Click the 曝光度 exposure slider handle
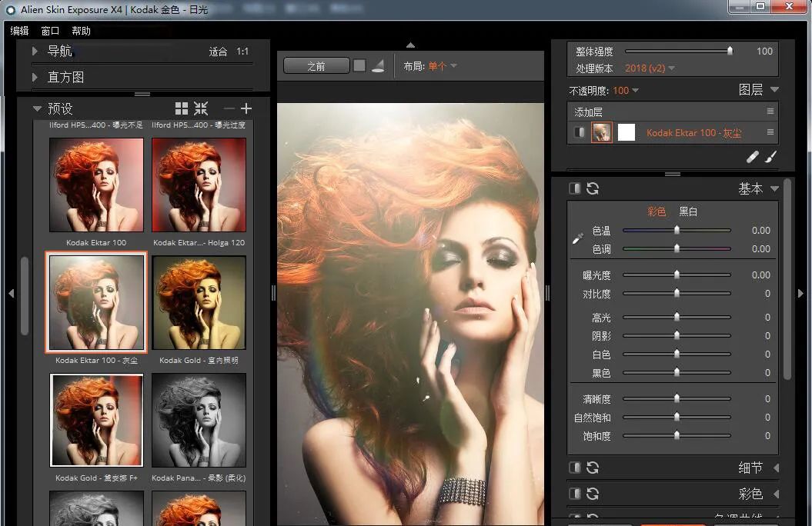The height and width of the screenshot is (526, 812). tap(677, 275)
